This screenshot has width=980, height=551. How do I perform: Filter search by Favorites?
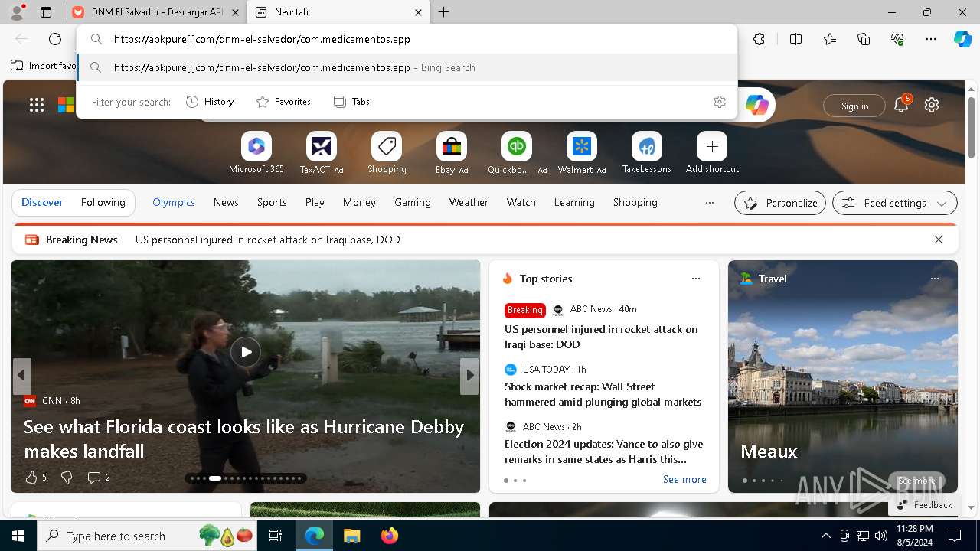pos(283,102)
